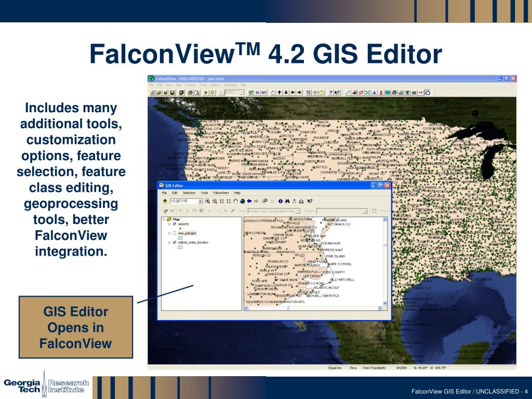This screenshot has width=532, height=399.
Task: Uncheck the airports layer checkbox
Action: point(175,224)
